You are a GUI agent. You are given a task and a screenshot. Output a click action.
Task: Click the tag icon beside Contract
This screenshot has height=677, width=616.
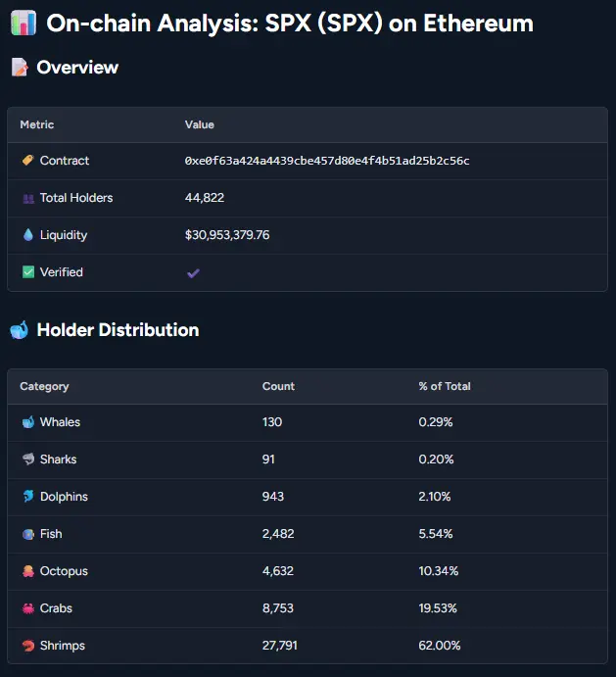[28, 161]
